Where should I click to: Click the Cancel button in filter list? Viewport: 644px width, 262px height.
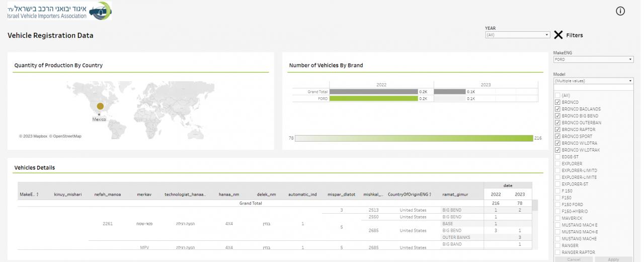tap(574, 259)
